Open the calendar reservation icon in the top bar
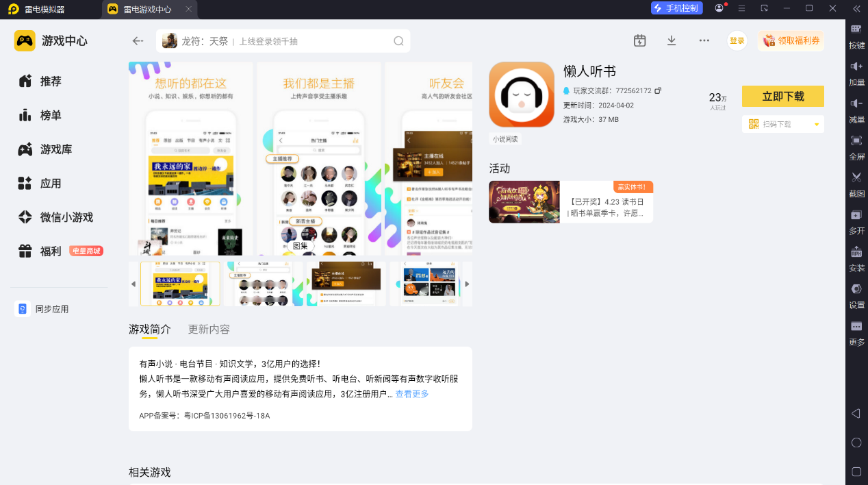The width and height of the screenshot is (868, 485). click(x=640, y=40)
